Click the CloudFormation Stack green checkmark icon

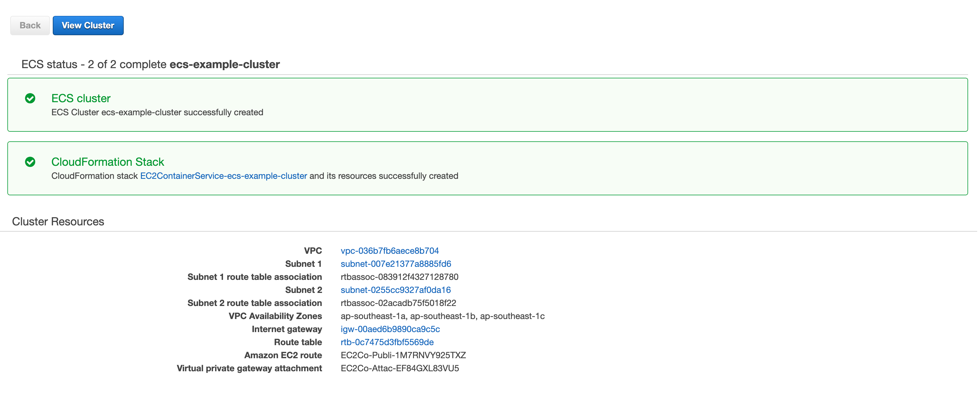[x=30, y=162]
